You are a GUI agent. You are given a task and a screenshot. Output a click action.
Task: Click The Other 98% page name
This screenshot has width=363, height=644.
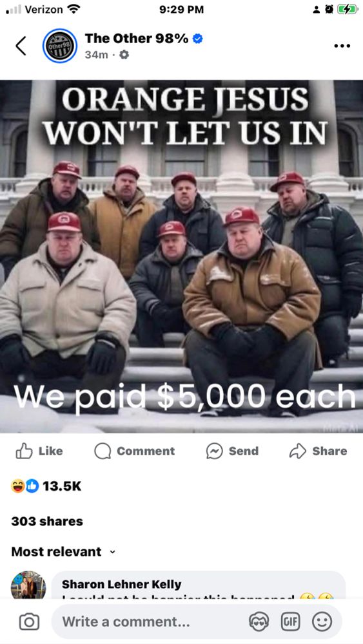pyautogui.click(x=137, y=39)
